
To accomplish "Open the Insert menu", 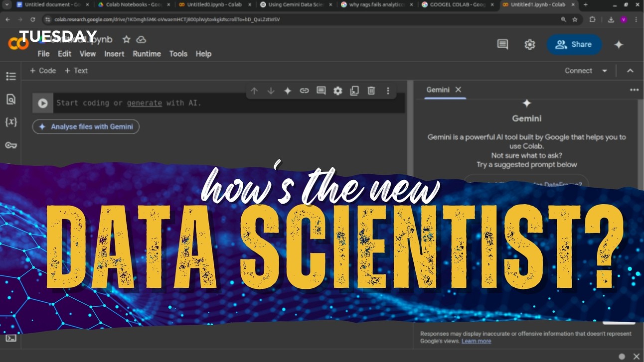I will coord(114,54).
